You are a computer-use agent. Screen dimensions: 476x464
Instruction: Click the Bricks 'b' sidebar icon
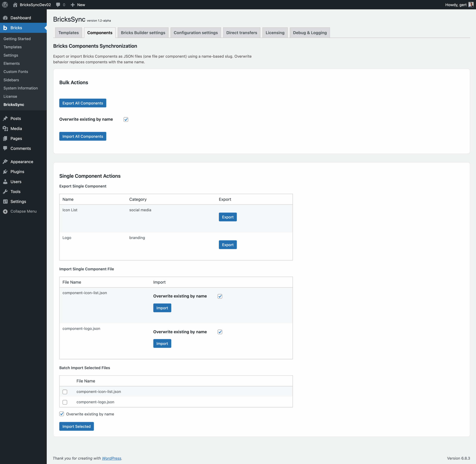point(5,28)
